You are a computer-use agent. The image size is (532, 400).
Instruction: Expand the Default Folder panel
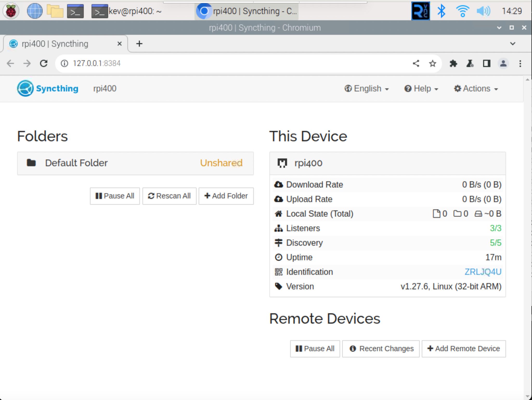[x=135, y=163]
